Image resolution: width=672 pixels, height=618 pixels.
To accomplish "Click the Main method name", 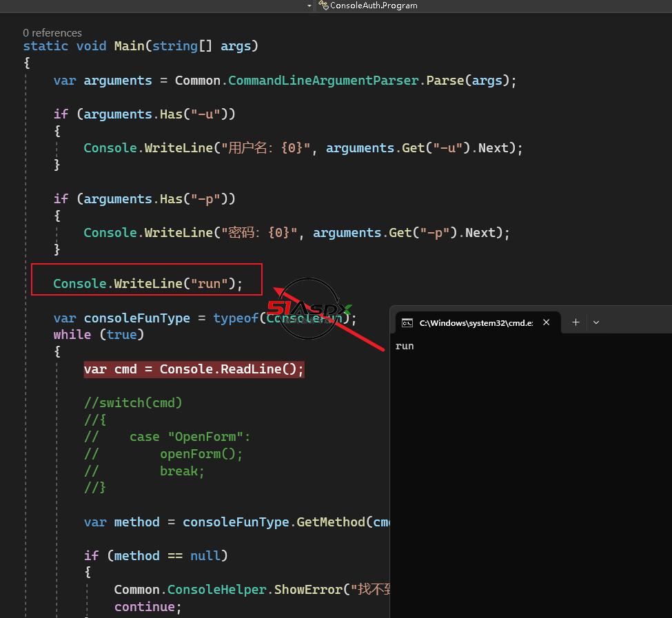I will tap(129, 46).
